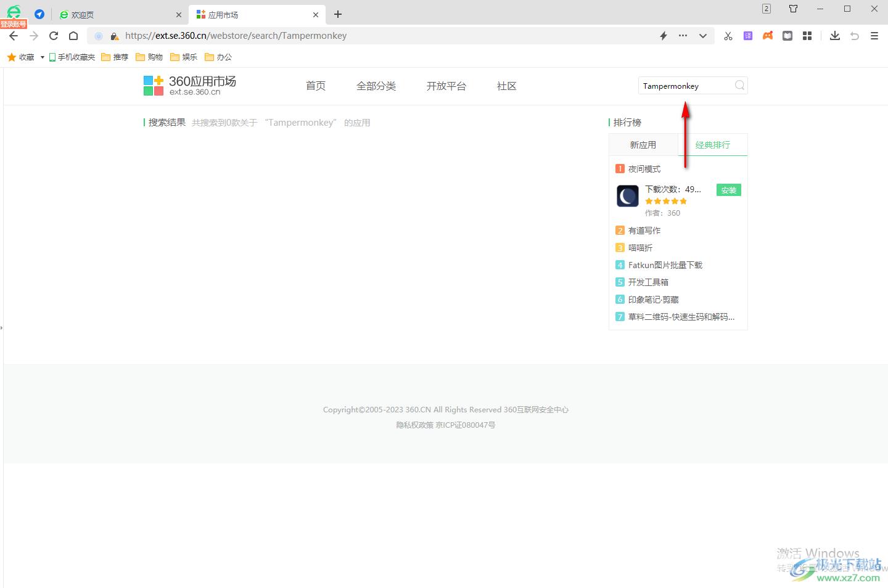The image size is (888, 588).
Task: Open 夜间模式 ranking entry
Action: (644, 169)
